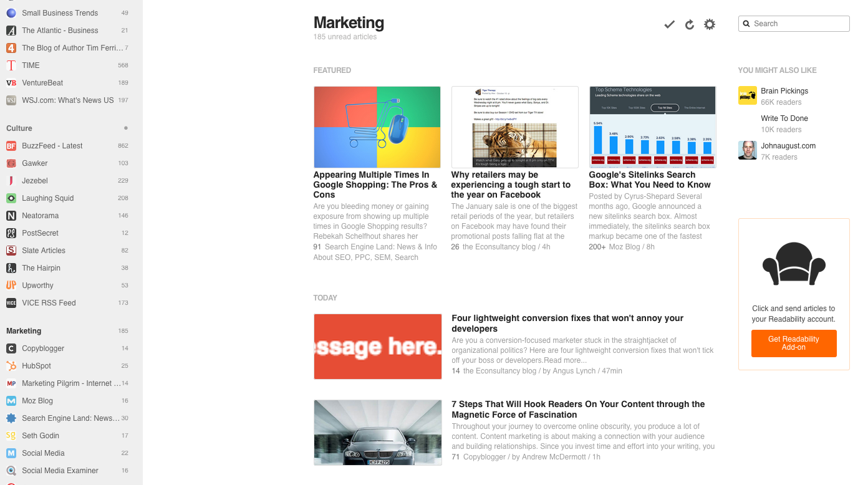This screenshot has width=868, height=485.
Task: Open the BuzzFeed - Latest feed name
Action: [52, 146]
